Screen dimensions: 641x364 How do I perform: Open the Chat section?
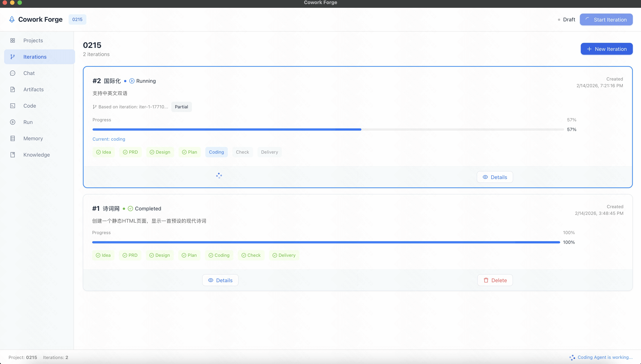[29, 73]
